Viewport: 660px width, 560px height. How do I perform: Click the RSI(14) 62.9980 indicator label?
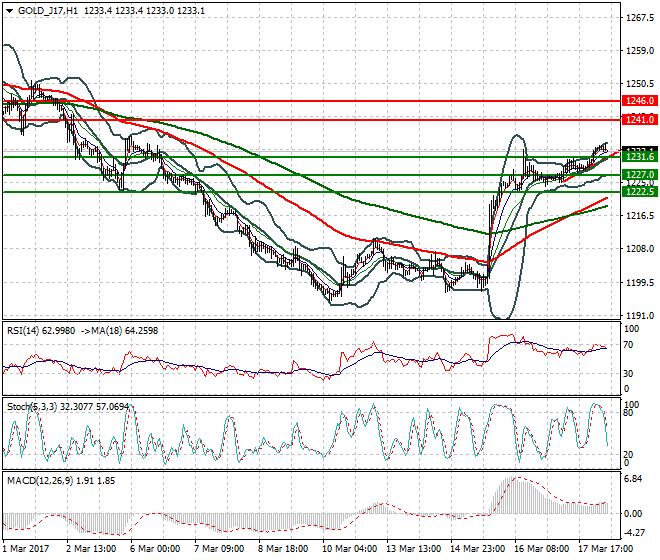(41, 331)
